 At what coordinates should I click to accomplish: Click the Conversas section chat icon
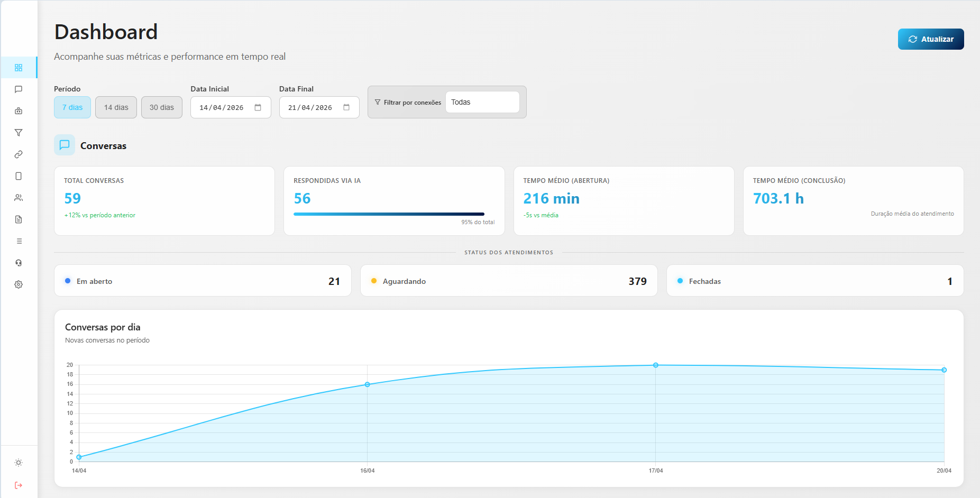(x=65, y=145)
